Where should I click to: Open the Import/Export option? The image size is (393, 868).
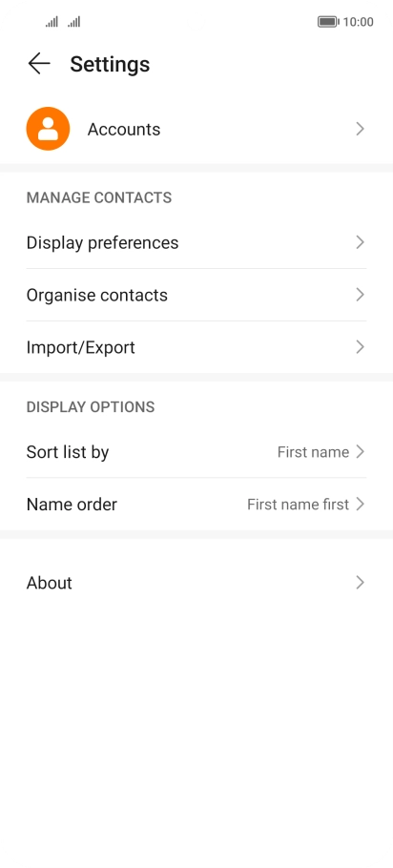[x=196, y=347]
